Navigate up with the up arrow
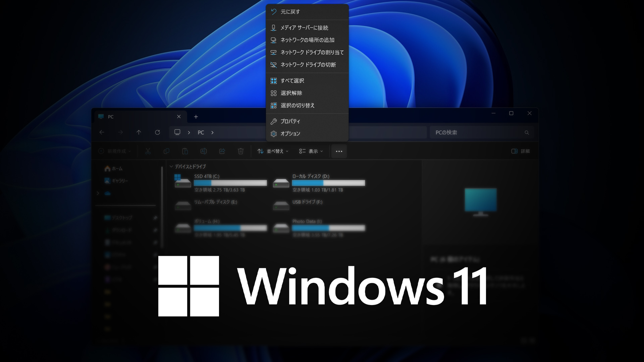This screenshot has width=644, height=362. (x=139, y=132)
